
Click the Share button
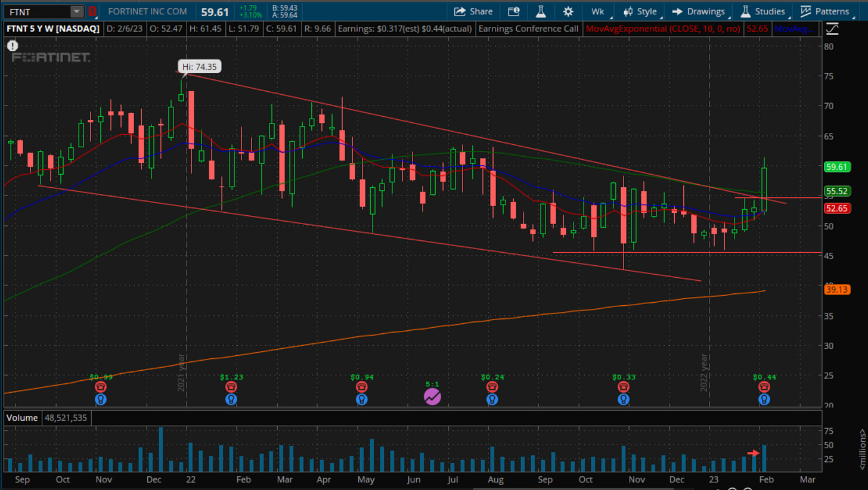click(473, 11)
